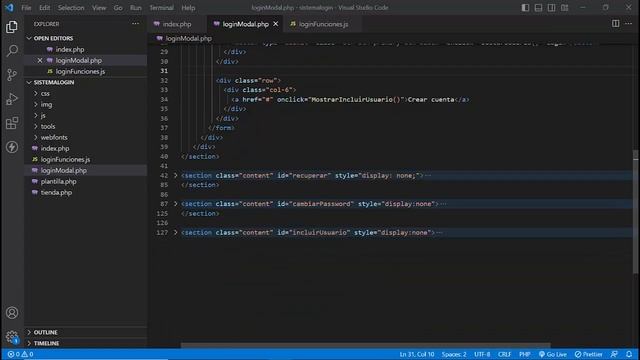Switch to the loginFunciones.js editor tab

pyautogui.click(x=323, y=24)
